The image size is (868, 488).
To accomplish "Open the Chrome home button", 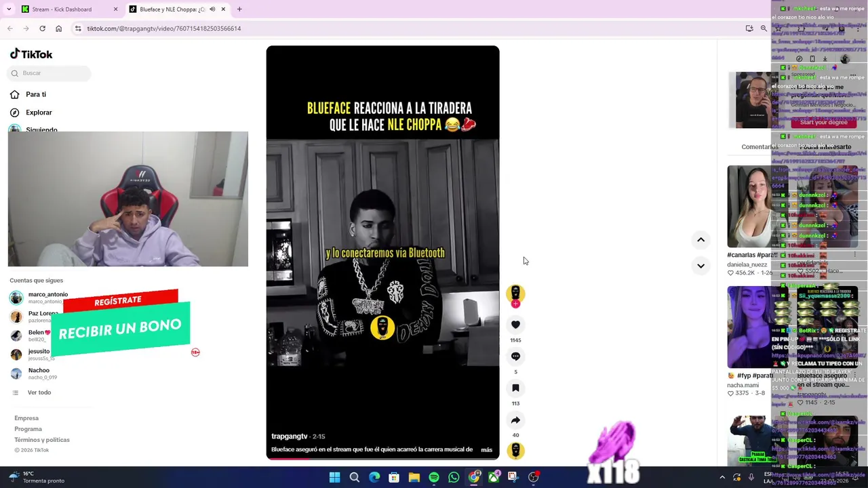I will click(x=58, y=28).
